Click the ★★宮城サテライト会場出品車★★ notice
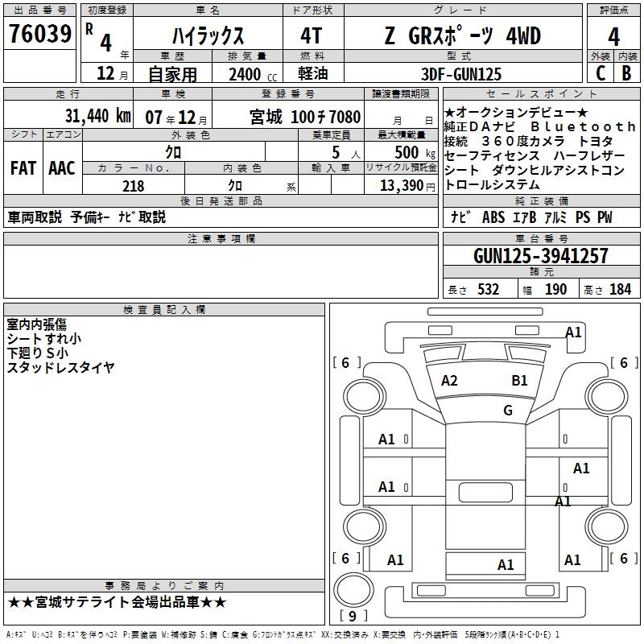 117,602
